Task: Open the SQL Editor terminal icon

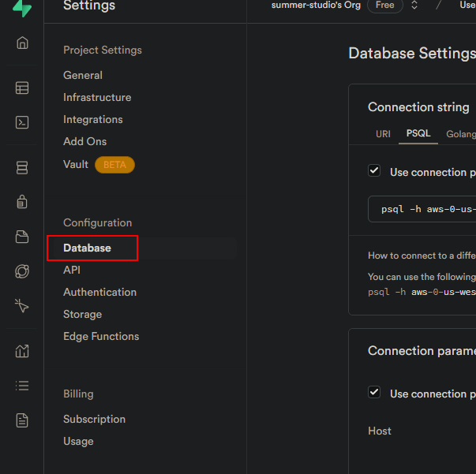Action: point(22,122)
